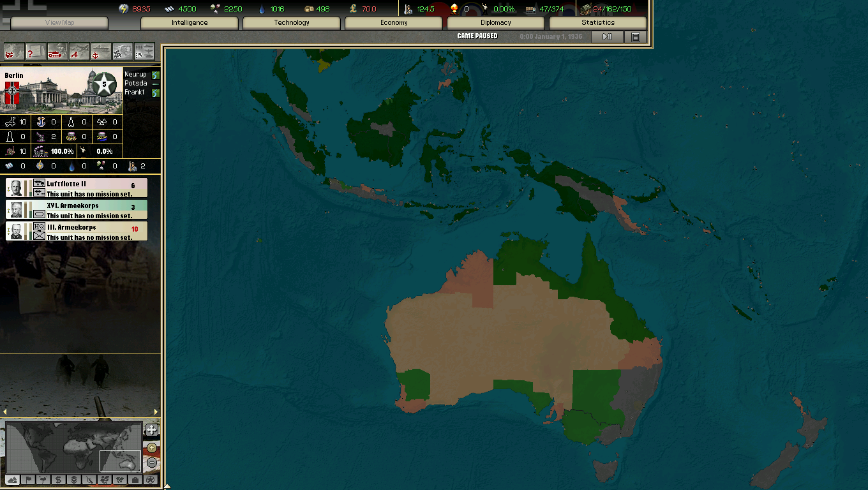Click the red hearts icon in toolbar

pyautogui.click(x=14, y=52)
